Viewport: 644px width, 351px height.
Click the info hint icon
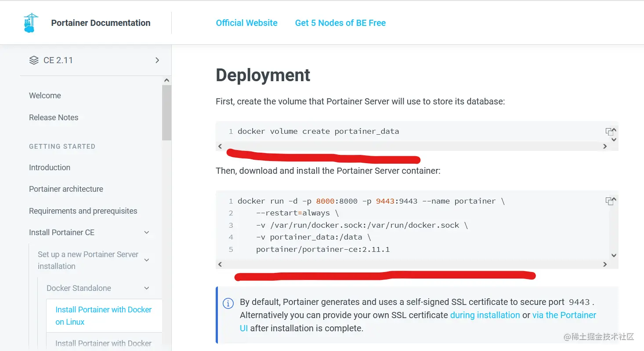pyautogui.click(x=228, y=303)
